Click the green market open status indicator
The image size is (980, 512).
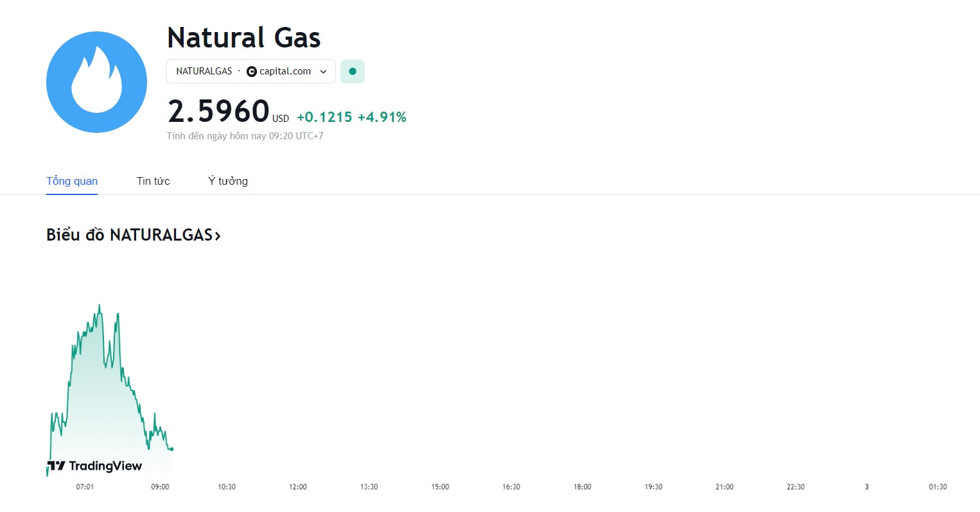coord(353,71)
